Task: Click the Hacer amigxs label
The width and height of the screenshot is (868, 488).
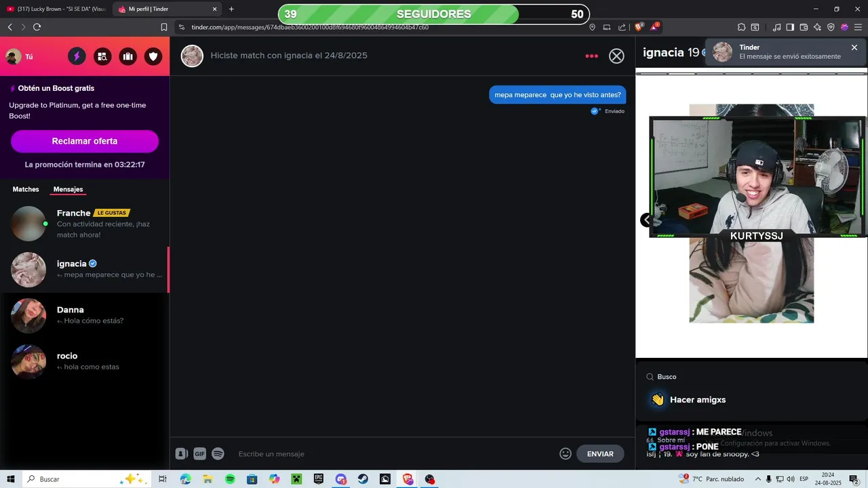Action: [x=698, y=400]
